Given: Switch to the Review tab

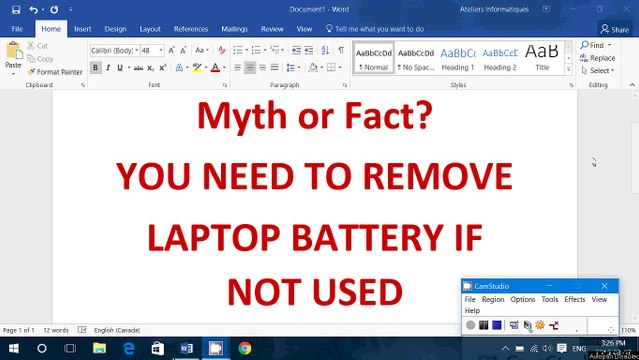Looking at the screenshot, I should [272, 29].
